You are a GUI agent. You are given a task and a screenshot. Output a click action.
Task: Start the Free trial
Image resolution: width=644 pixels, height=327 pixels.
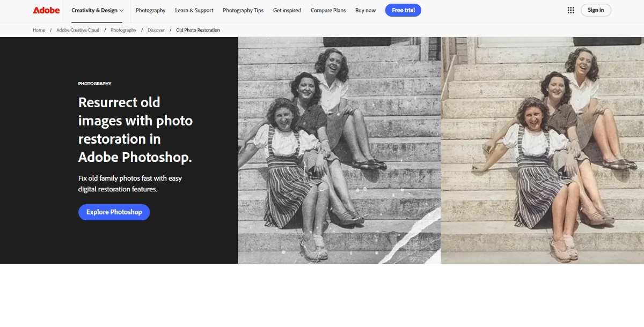coord(403,10)
